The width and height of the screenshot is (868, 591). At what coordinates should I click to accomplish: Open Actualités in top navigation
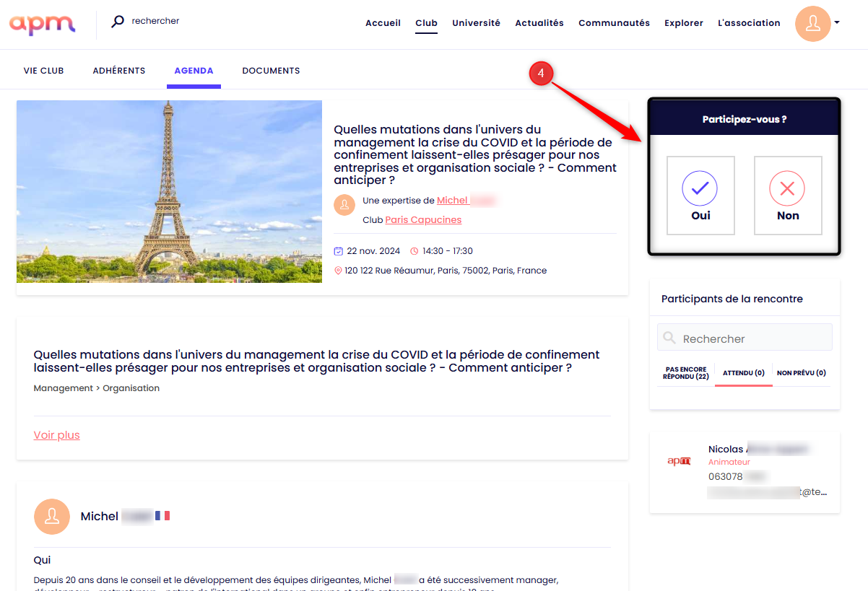click(539, 23)
